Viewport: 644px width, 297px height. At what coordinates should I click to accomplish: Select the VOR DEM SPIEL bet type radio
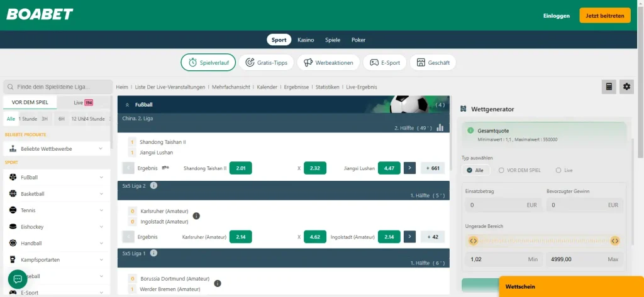501,170
